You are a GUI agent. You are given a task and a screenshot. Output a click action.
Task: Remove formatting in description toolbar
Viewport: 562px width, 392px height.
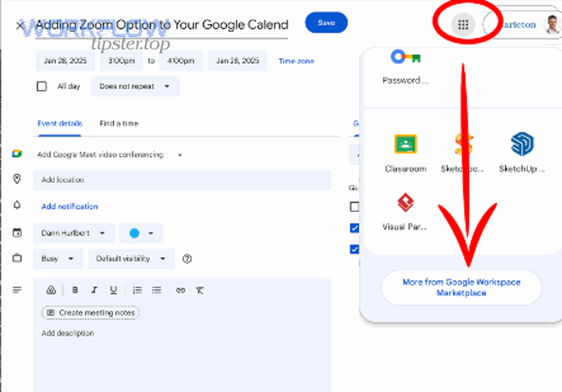[x=200, y=290]
